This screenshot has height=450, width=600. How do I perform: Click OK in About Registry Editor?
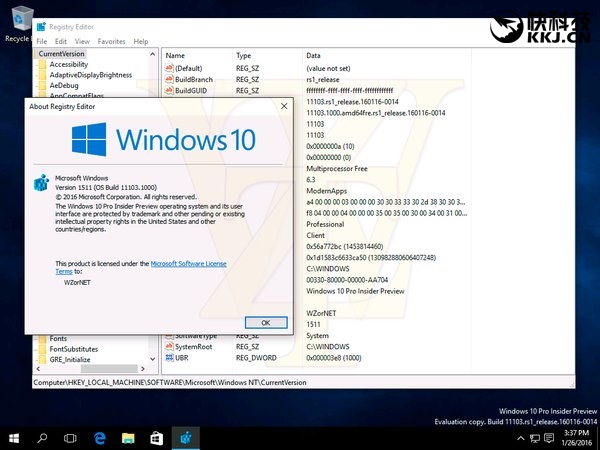coord(266,323)
